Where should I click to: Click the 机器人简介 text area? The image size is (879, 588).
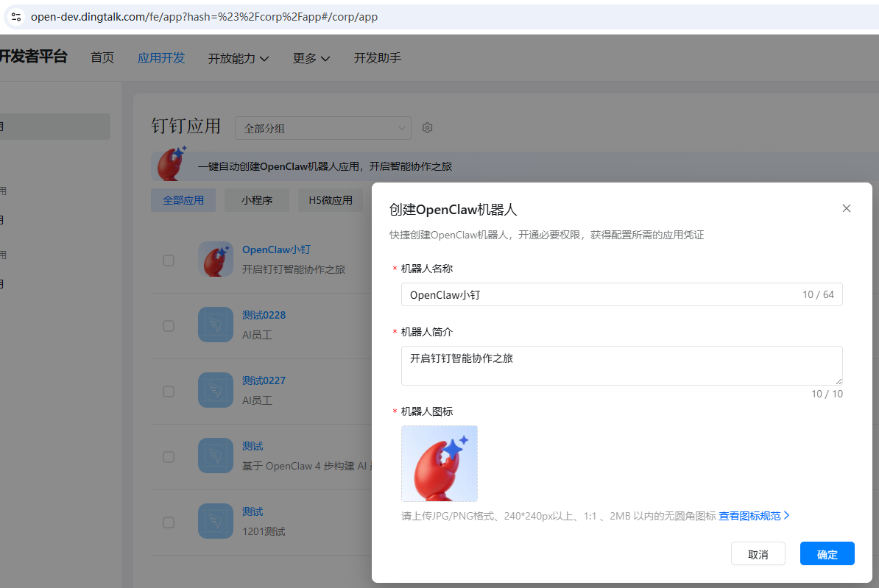tap(621, 366)
